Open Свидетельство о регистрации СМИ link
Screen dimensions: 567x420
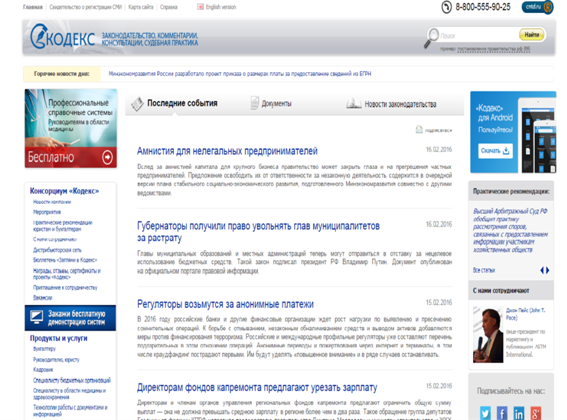[85, 7]
